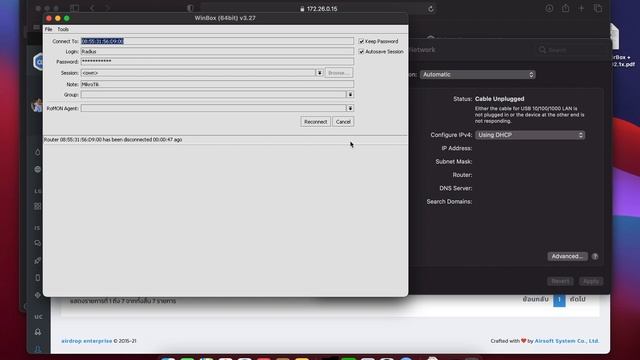Open the WinBox Tools menu
Screen dimensions: 640x360
click(63, 29)
